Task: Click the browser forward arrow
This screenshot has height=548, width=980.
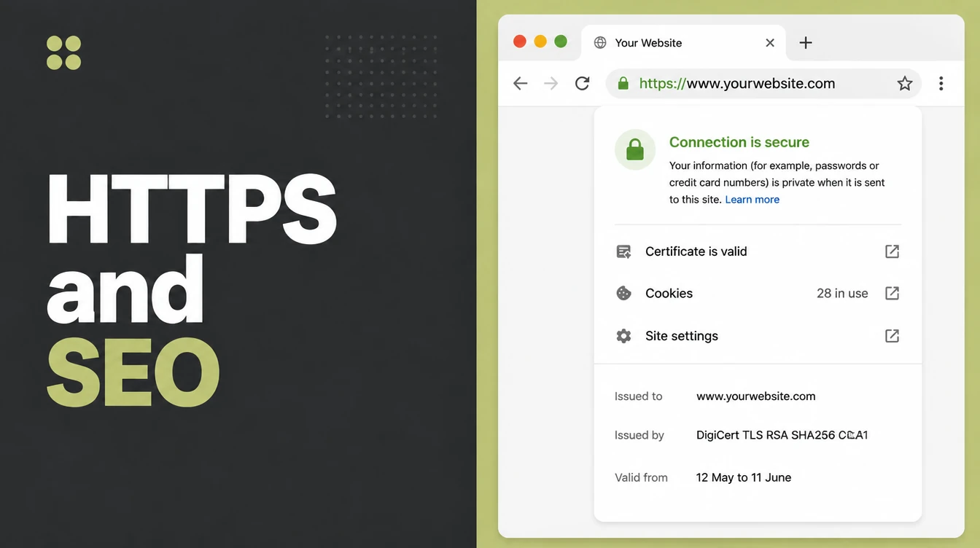Action: pyautogui.click(x=551, y=83)
